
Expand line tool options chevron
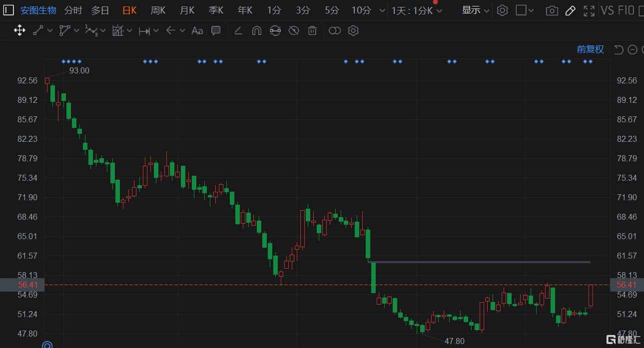tap(50, 31)
